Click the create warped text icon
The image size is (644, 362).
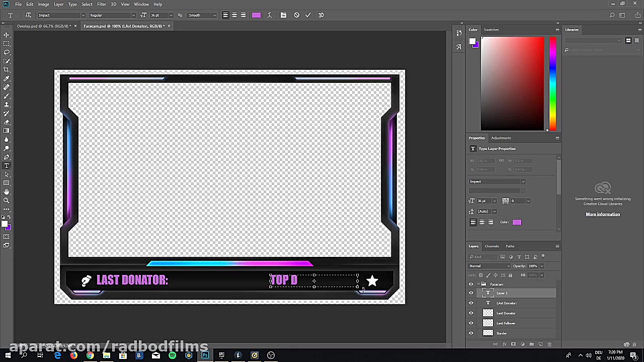pyautogui.click(x=270, y=15)
